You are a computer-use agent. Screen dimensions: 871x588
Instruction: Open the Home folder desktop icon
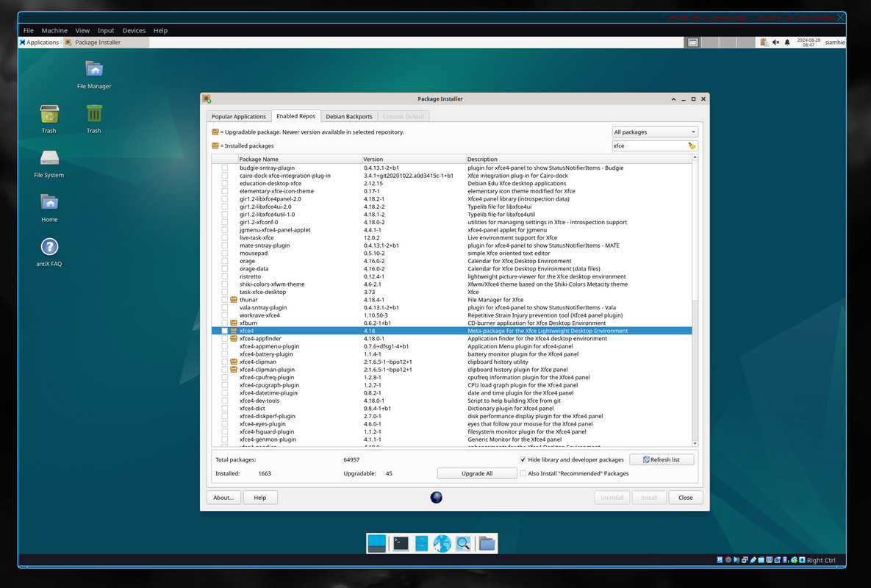click(49, 208)
